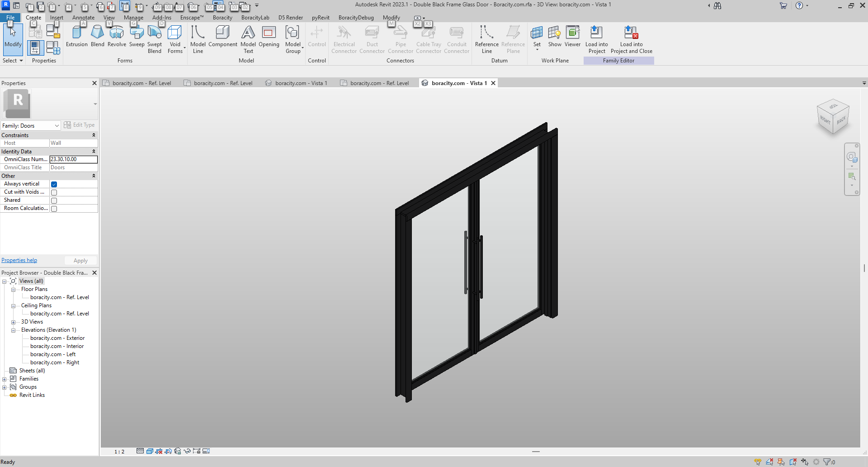Draw a Reference Line
The width and height of the screenshot is (868, 467).
pyautogui.click(x=487, y=39)
